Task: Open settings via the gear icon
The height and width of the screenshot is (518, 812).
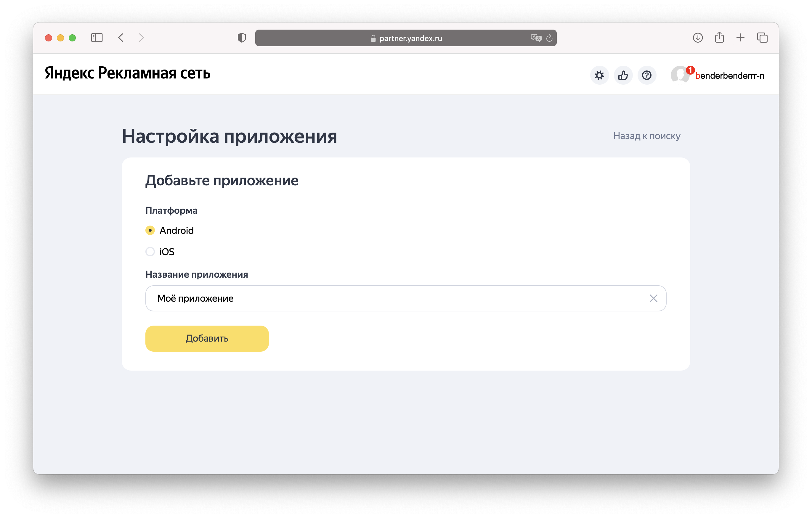Action: 599,75
